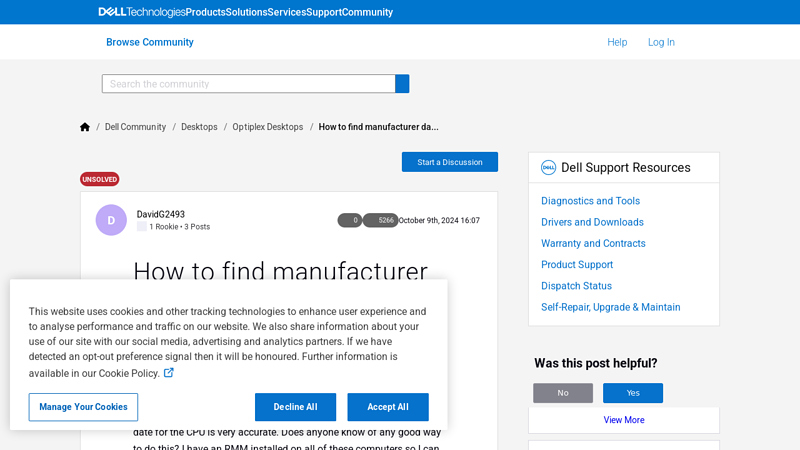Click Log In
The image size is (800, 450).
click(x=661, y=42)
